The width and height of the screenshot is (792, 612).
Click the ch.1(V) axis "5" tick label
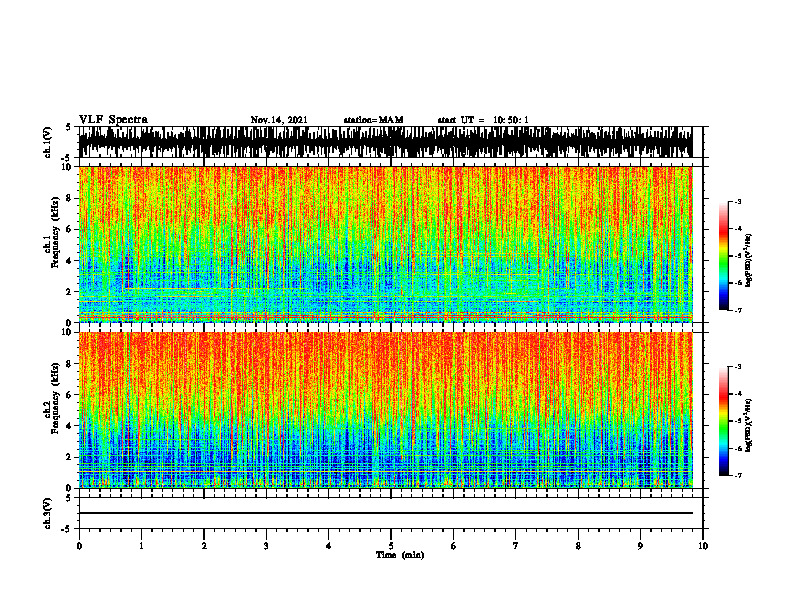(69, 128)
